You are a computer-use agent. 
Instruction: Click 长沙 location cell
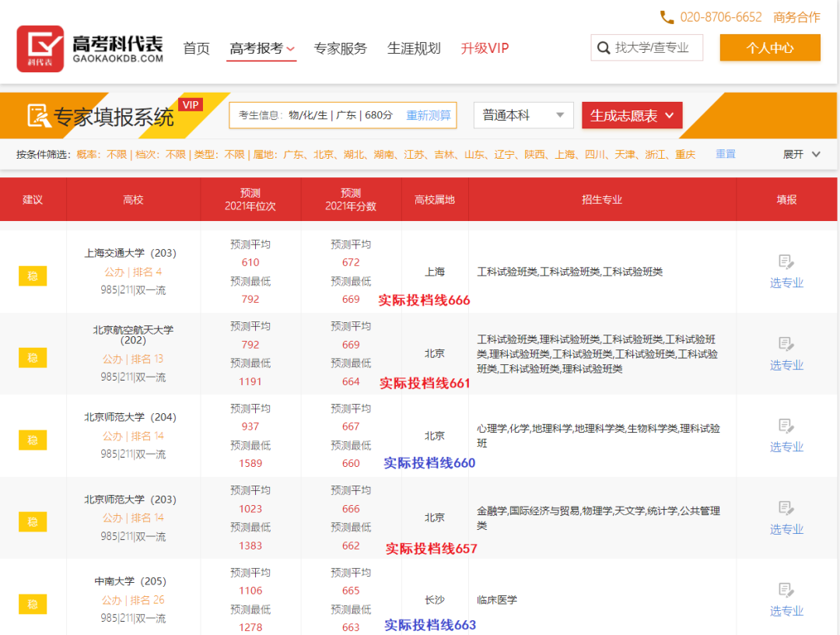[x=435, y=600]
